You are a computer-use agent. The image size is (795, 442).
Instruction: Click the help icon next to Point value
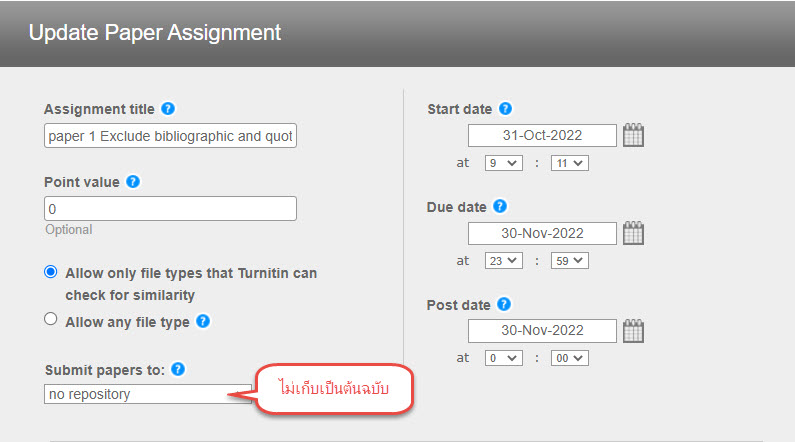[133, 182]
